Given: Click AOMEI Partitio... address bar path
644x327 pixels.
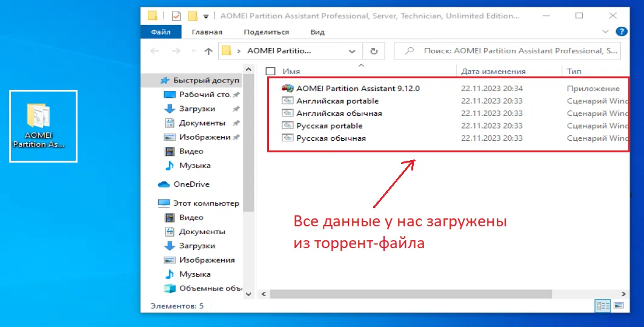Looking at the screenshot, I should (x=279, y=51).
